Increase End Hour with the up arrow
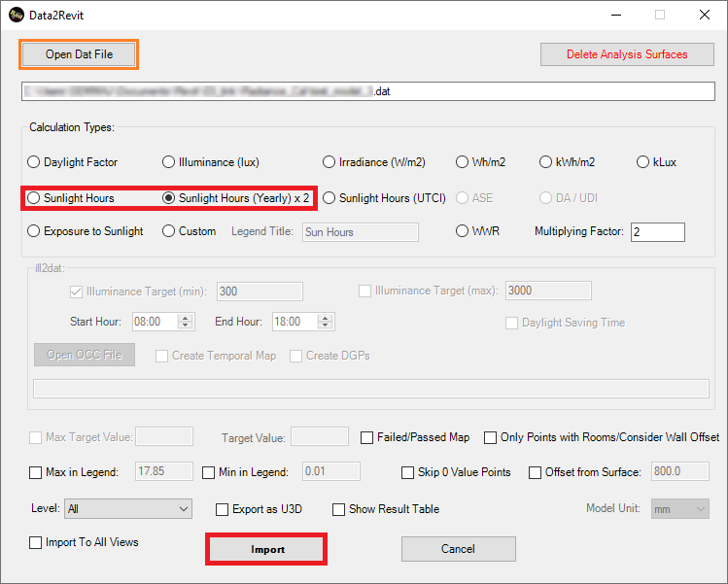This screenshot has height=584, width=728. 326,318
